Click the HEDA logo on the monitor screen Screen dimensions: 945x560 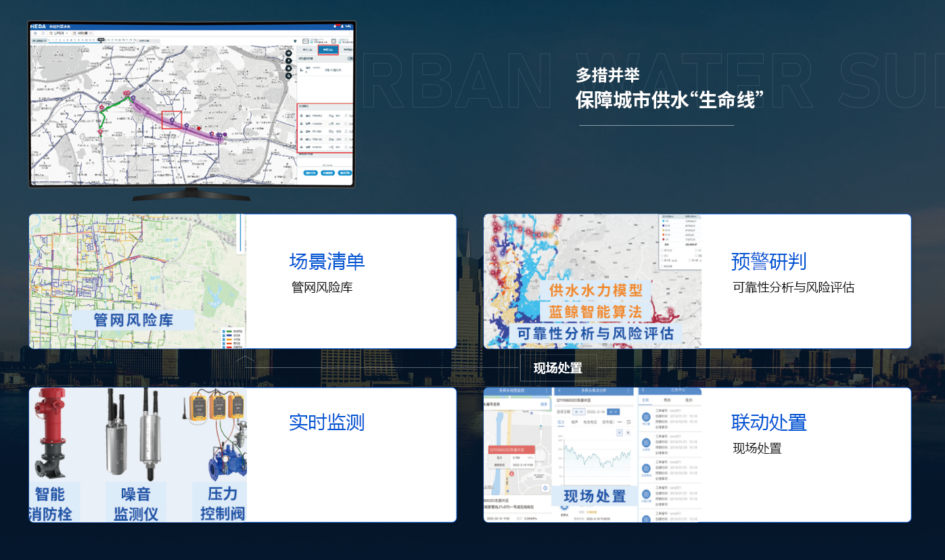pos(38,26)
